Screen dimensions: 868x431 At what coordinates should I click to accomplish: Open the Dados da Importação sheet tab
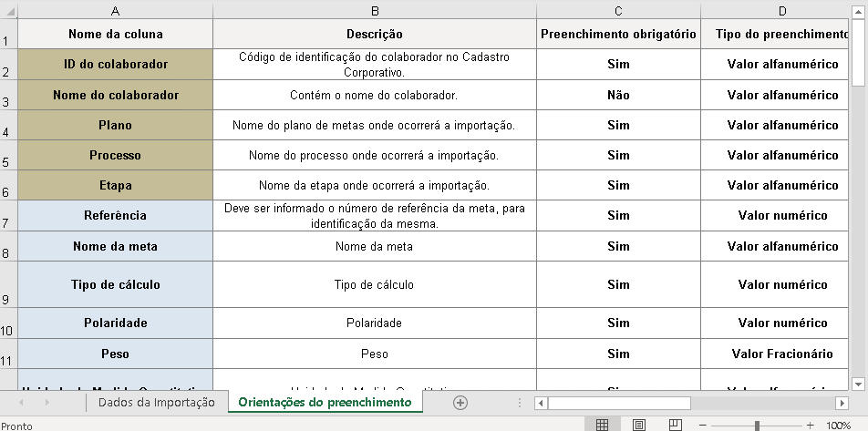[x=157, y=403]
